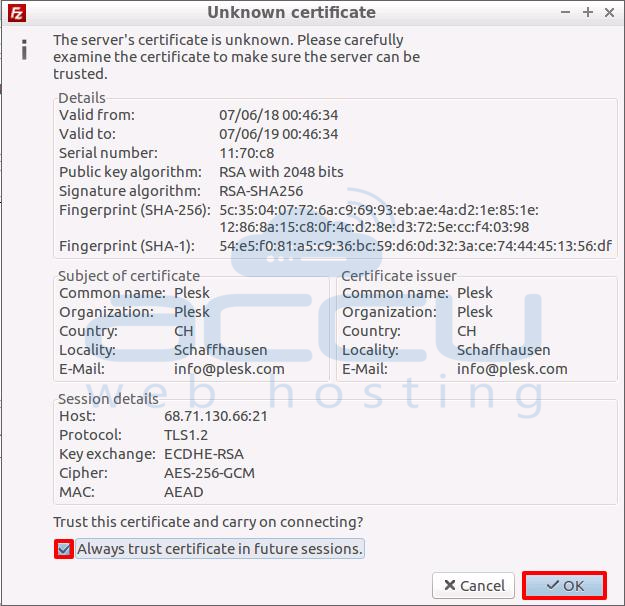
Task: Select issuer Country value CH
Action: click(x=467, y=331)
